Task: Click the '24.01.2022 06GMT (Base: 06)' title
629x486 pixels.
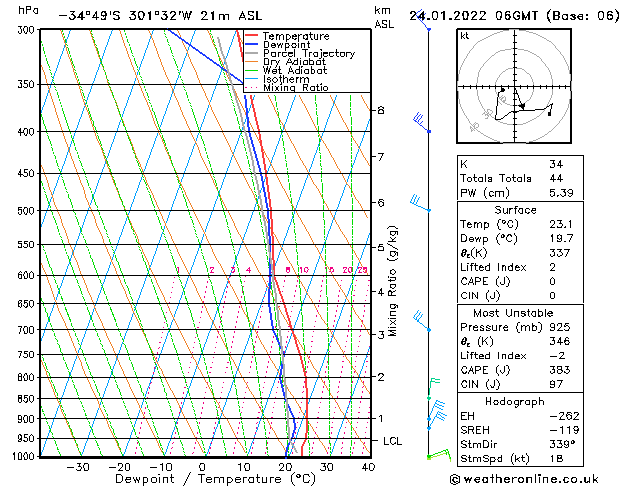Action: 514,16
